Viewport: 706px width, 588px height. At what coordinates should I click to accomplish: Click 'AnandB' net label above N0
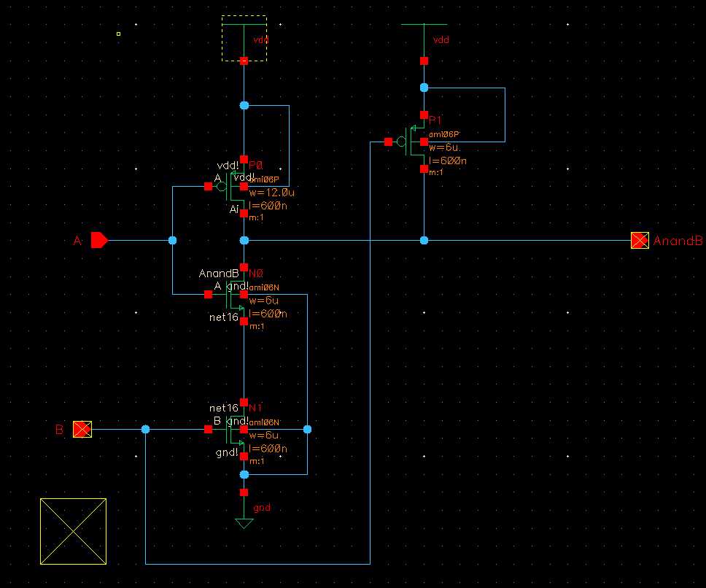(219, 274)
